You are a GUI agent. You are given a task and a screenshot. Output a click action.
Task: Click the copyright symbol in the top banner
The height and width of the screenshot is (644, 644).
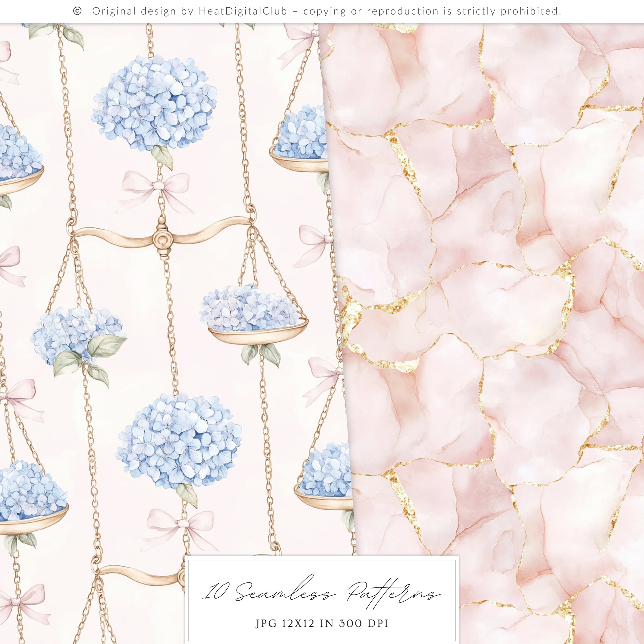point(77,11)
